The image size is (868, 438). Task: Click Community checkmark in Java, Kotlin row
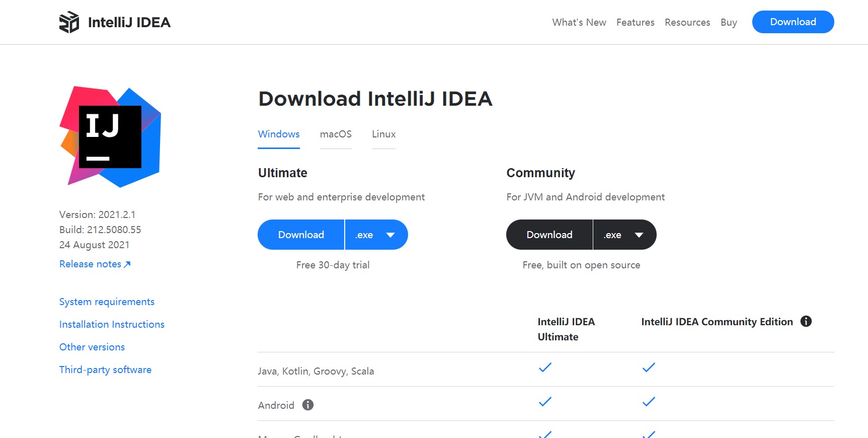pos(649,368)
